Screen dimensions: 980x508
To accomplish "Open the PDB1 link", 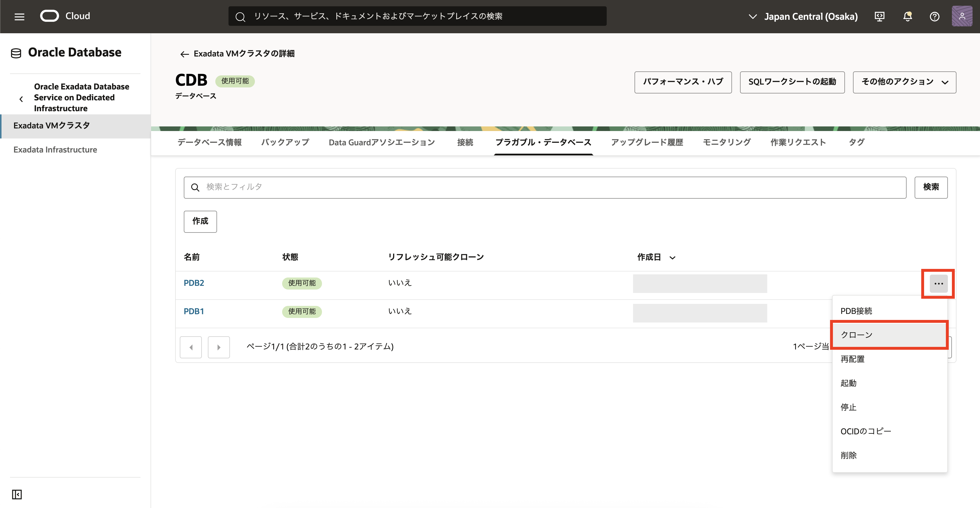I will click(x=194, y=311).
